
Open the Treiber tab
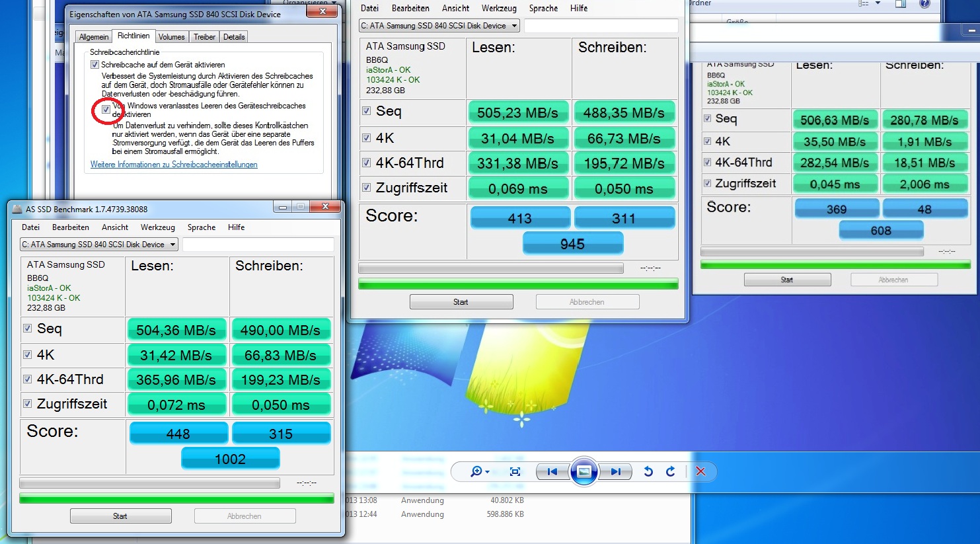coord(204,37)
